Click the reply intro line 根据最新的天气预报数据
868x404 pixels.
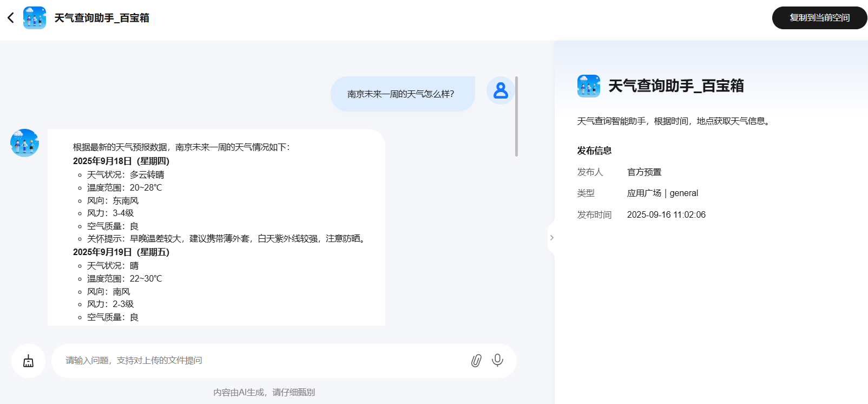tap(181, 147)
